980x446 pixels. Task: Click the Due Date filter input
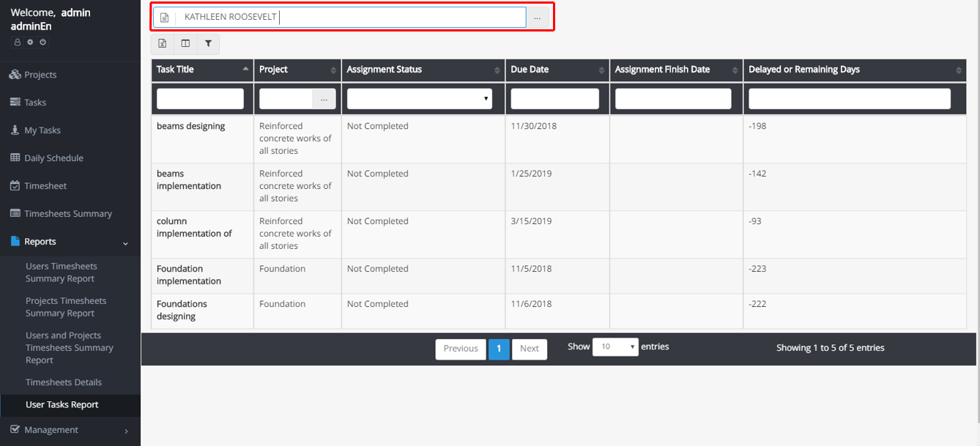pyautogui.click(x=554, y=99)
